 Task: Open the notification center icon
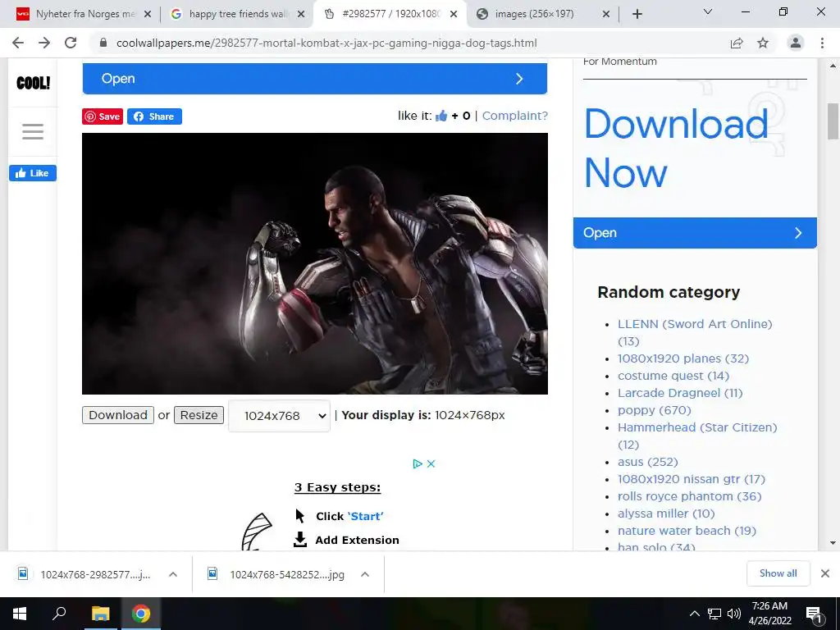815,614
